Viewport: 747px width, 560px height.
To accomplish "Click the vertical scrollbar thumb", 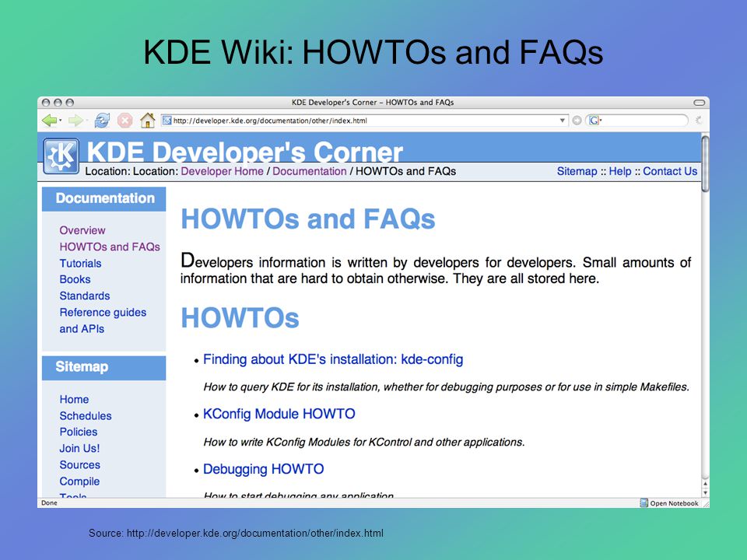I will click(x=705, y=164).
